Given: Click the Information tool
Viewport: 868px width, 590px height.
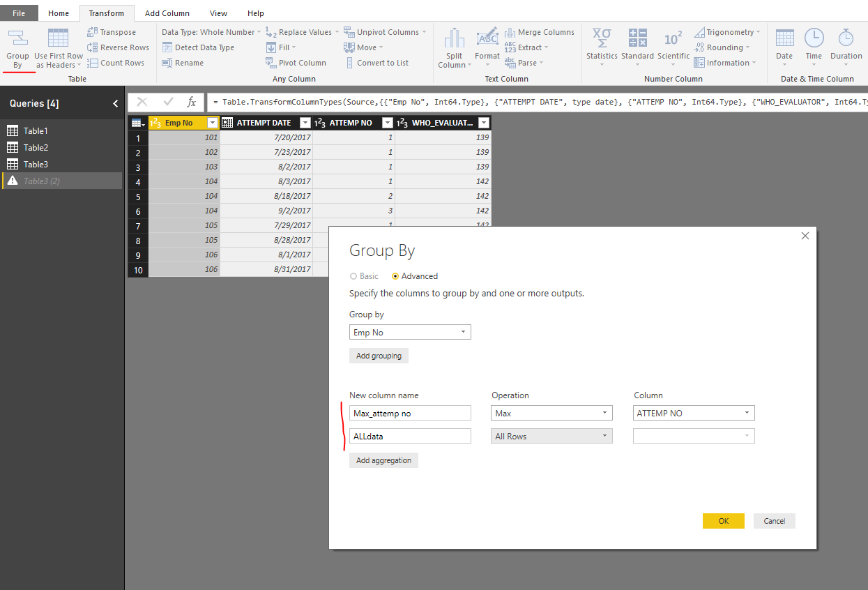Looking at the screenshot, I should coord(725,63).
